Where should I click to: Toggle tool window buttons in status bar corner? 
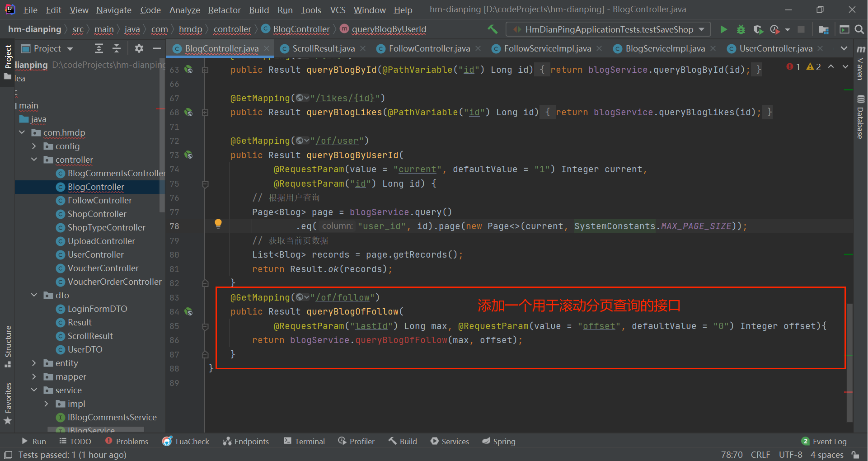8,455
